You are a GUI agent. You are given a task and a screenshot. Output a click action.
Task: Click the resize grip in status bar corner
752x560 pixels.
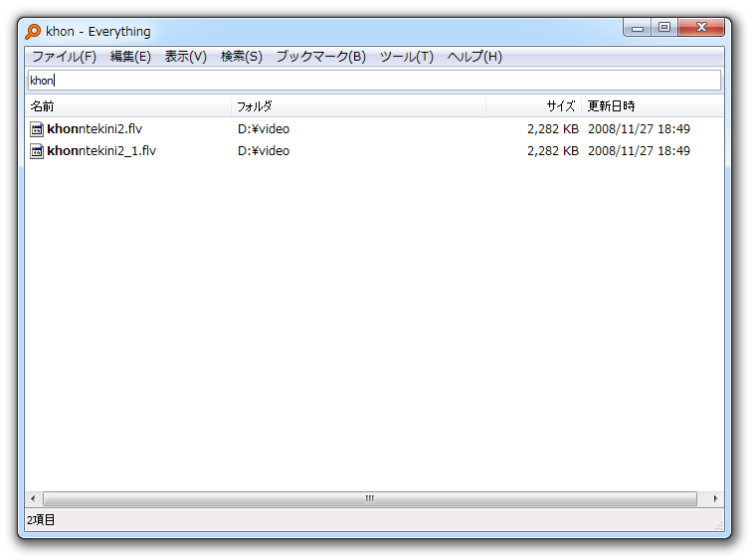click(718, 525)
